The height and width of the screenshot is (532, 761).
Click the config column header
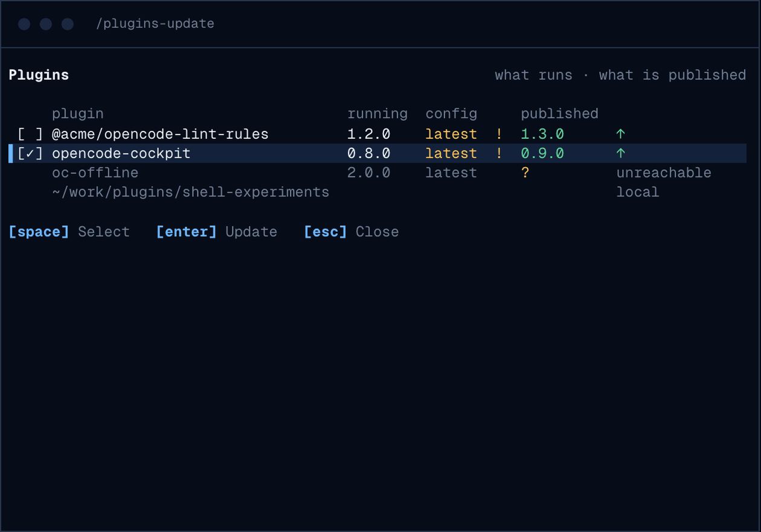coord(451,114)
